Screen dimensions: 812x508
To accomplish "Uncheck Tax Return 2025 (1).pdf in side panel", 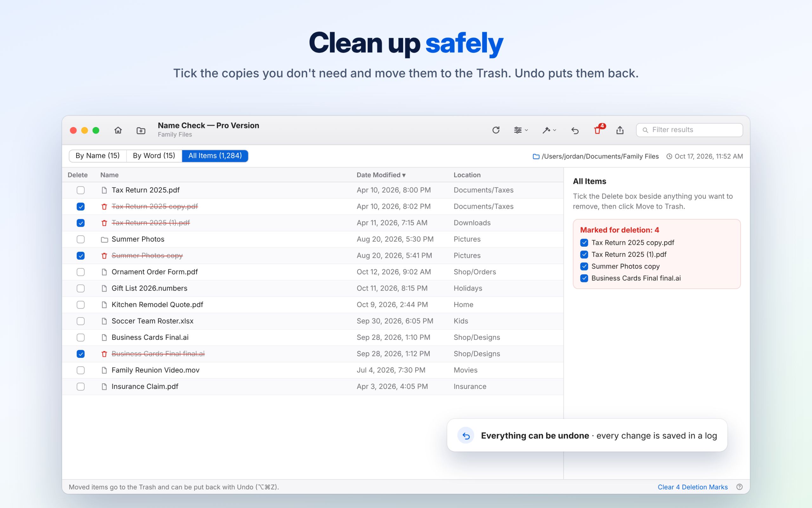I will click(584, 255).
